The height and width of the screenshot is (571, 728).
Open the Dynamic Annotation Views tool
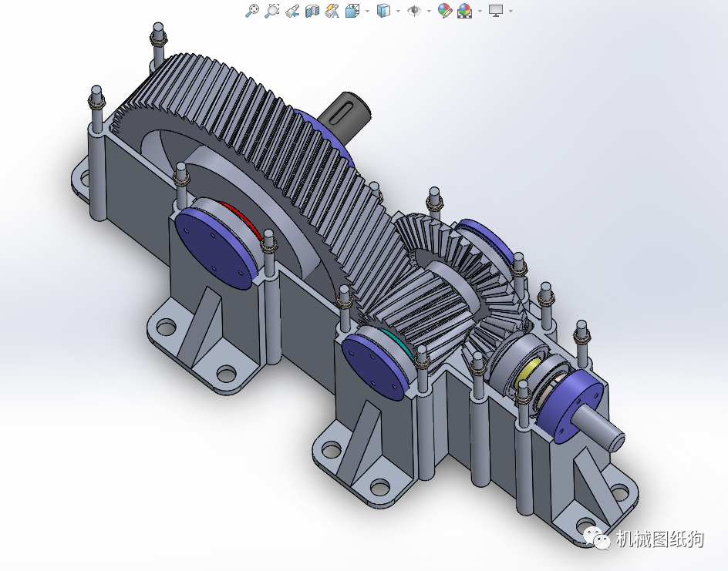pyautogui.click(x=332, y=11)
